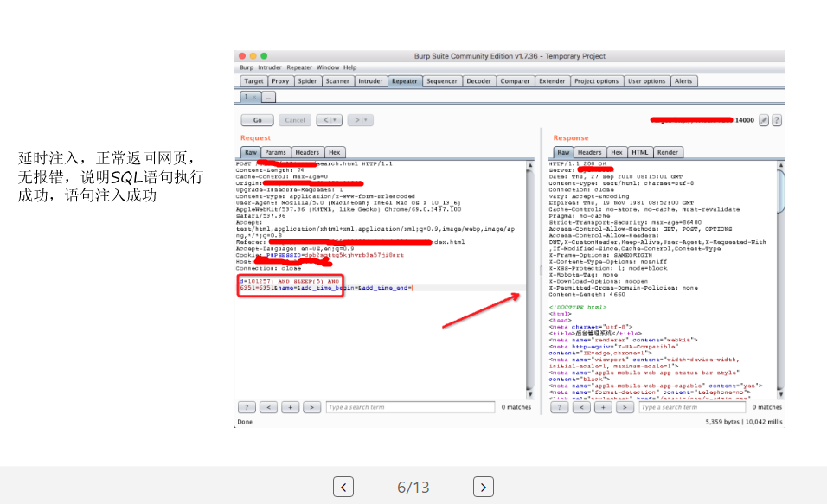Screen dimensions: 827x504
Task: Click response search previous match button
Action: (x=581, y=407)
